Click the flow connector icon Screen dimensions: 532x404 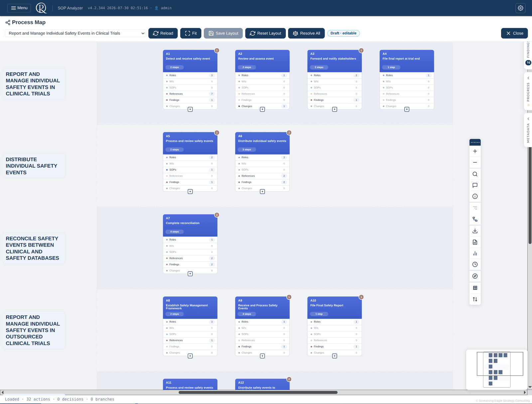pyautogui.click(x=475, y=219)
